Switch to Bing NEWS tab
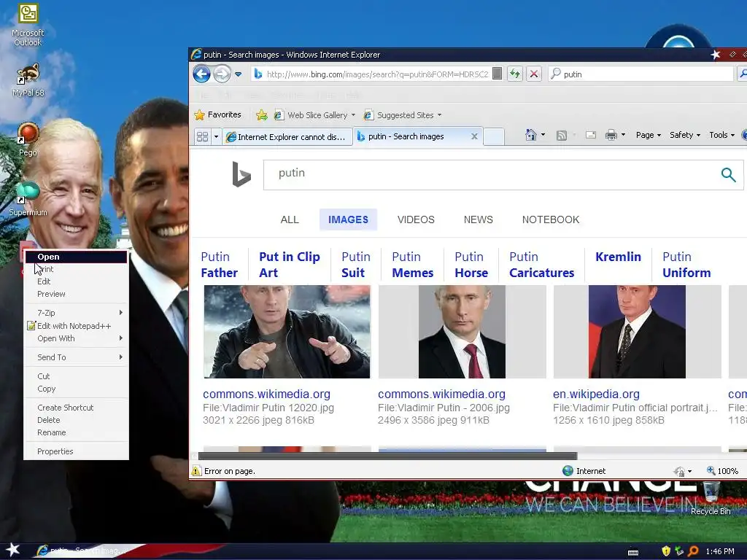This screenshot has height=560, width=747. (x=479, y=219)
